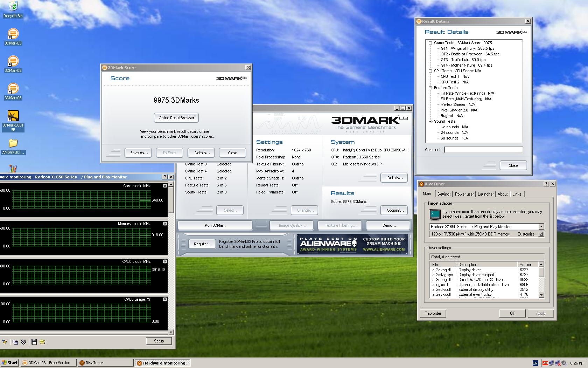Click the connected network tray icon

[552, 363]
